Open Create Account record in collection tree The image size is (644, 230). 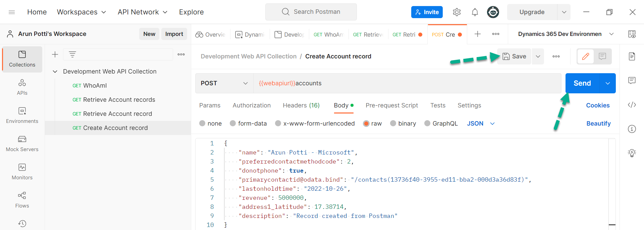click(x=118, y=128)
